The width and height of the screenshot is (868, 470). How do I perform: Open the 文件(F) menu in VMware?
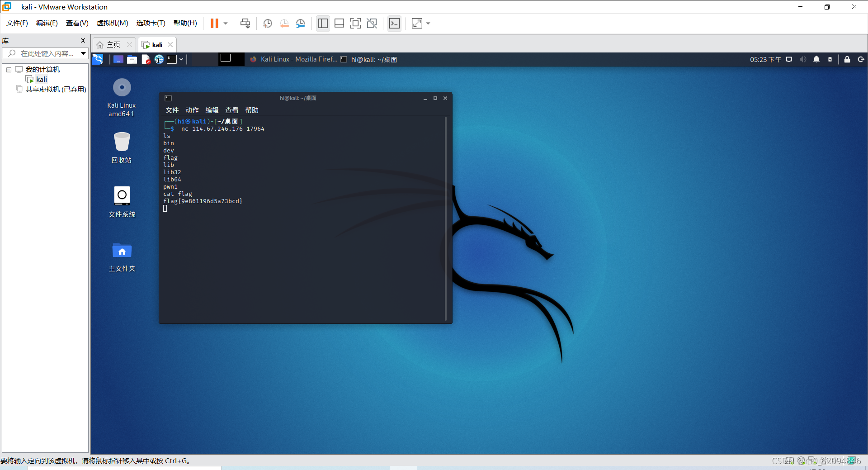point(17,23)
